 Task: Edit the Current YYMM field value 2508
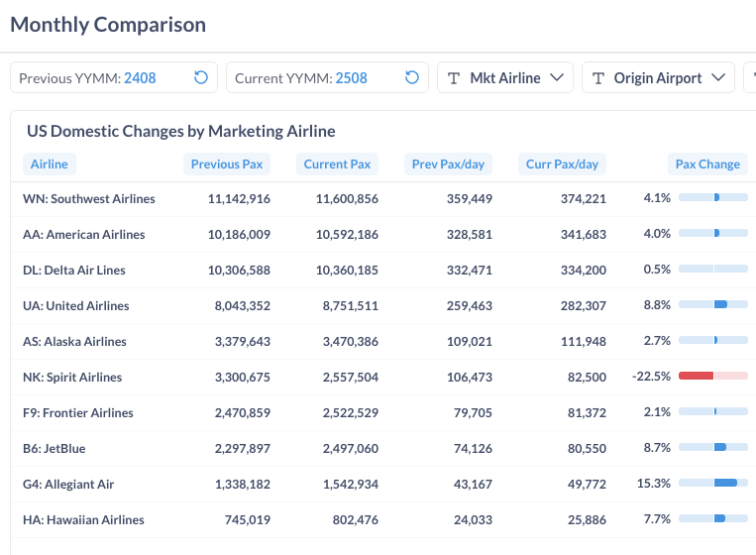[351, 78]
